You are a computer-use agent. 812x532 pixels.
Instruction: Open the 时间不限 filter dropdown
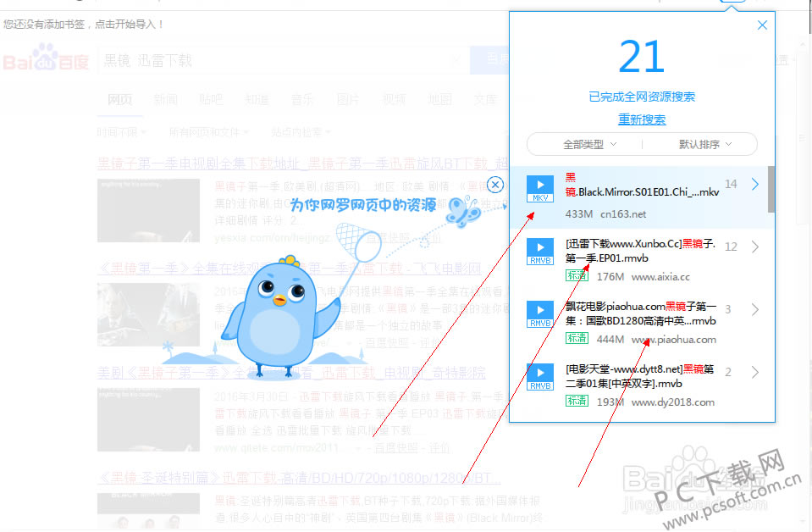(121, 133)
